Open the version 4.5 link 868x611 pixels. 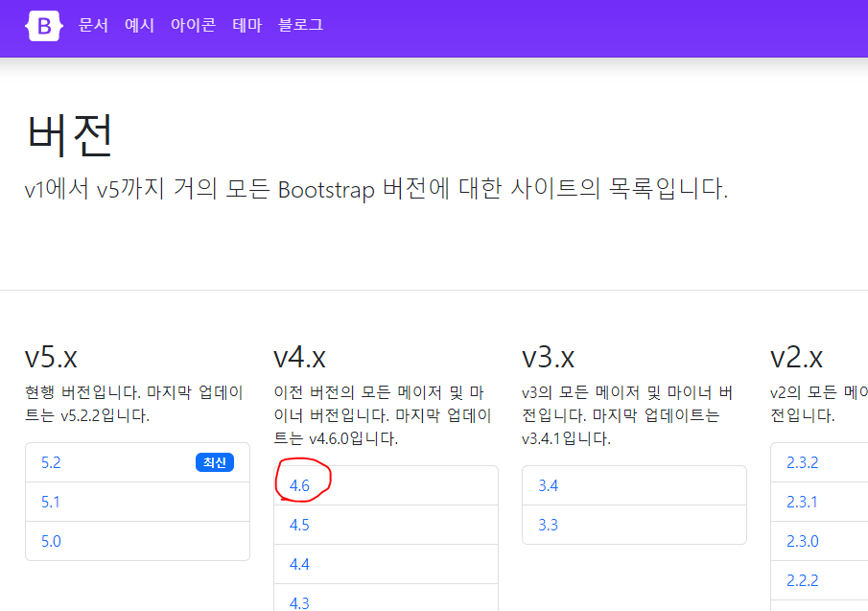tap(299, 526)
